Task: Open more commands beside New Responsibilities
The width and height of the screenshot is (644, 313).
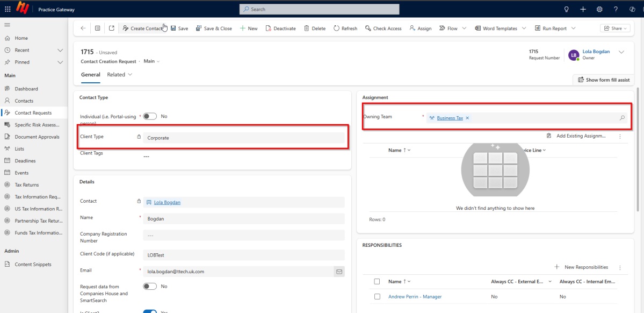Action: pos(620,267)
